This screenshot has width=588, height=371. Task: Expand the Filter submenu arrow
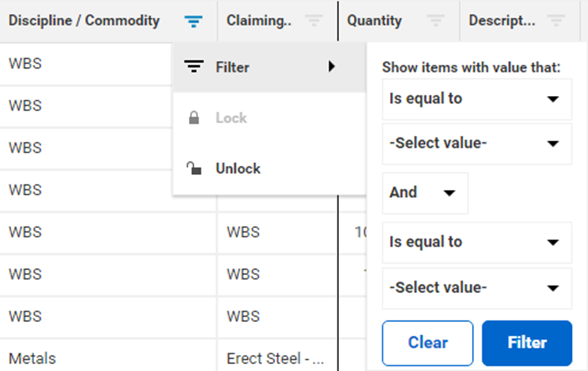point(332,67)
